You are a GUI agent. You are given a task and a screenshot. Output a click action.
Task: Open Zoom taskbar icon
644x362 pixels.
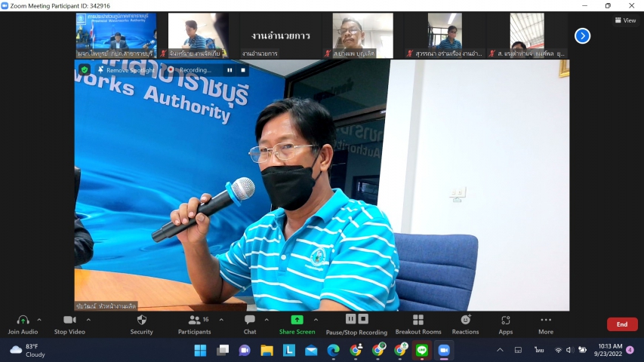tap(444, 351)
